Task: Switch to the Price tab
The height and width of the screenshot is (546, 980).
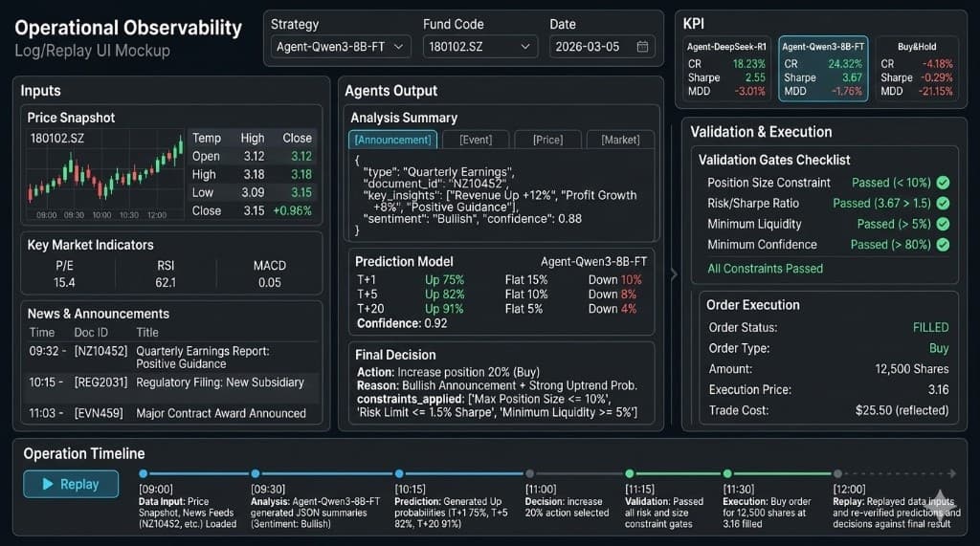Action: [x=546, y=140]
